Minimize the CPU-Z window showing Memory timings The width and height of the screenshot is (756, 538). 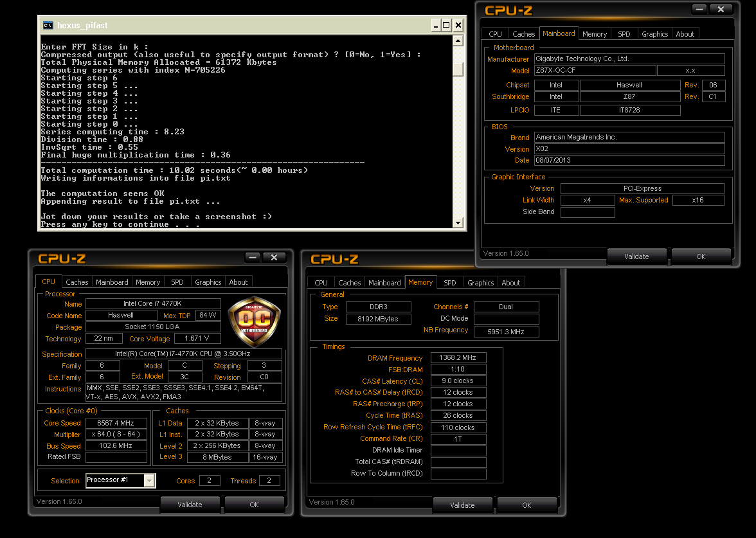click(x=525, y=258)
